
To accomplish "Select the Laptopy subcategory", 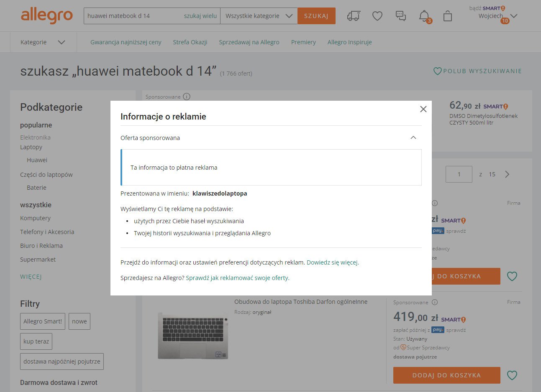I will click(31, 147).
